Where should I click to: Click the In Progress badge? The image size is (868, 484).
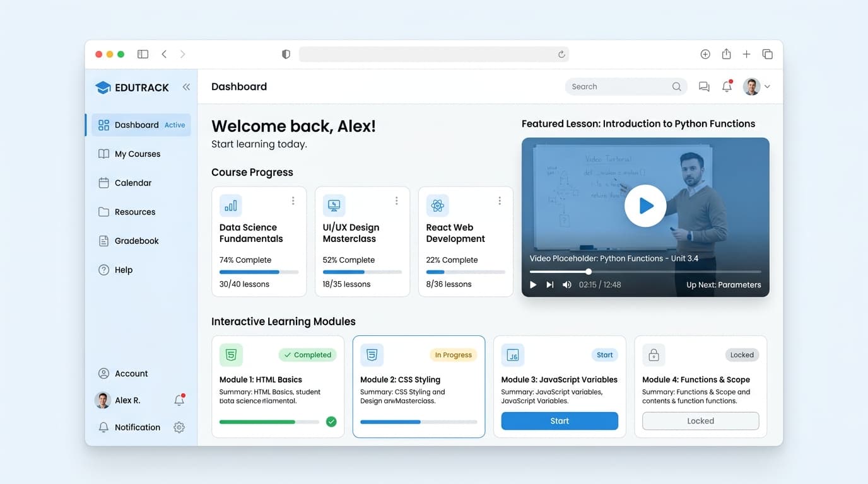(x=453, y=355)
